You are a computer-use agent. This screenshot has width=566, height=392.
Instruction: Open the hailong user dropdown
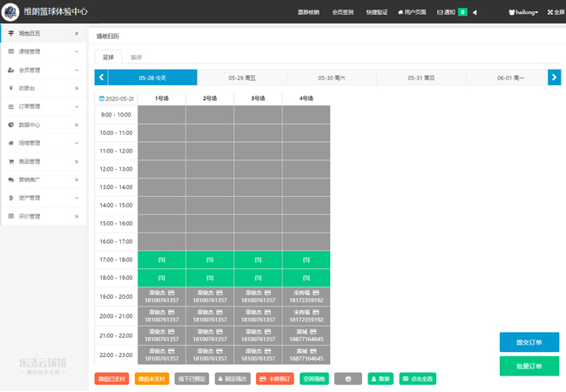(522, 12)
